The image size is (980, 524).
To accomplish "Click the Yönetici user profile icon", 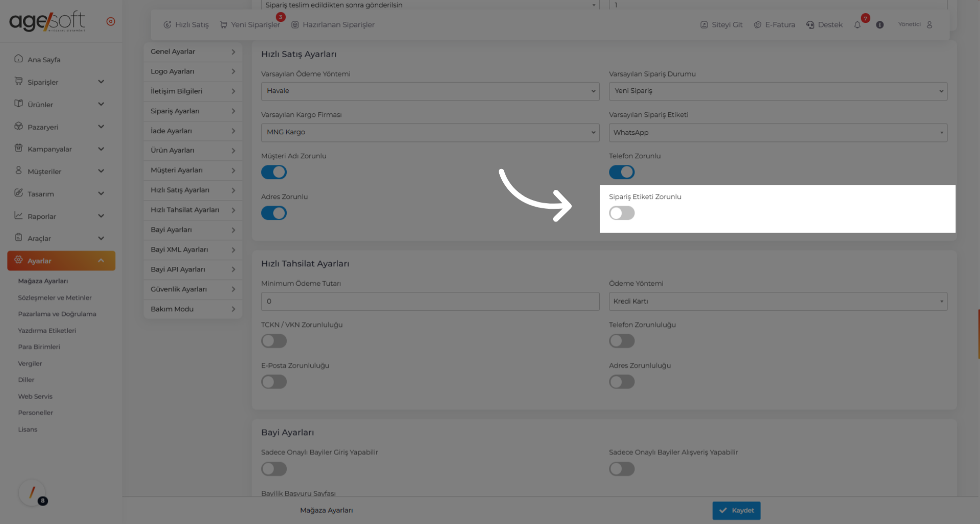I will pos(929,24).
